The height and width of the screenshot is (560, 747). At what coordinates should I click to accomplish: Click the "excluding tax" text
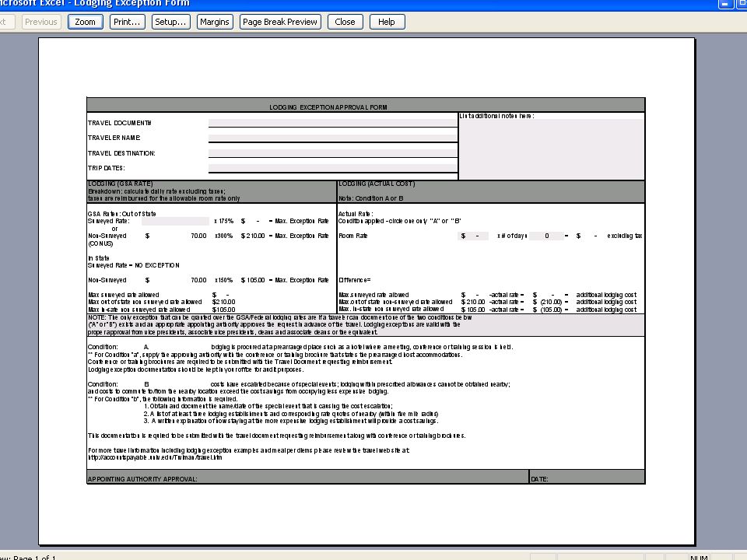click(625, 236)
